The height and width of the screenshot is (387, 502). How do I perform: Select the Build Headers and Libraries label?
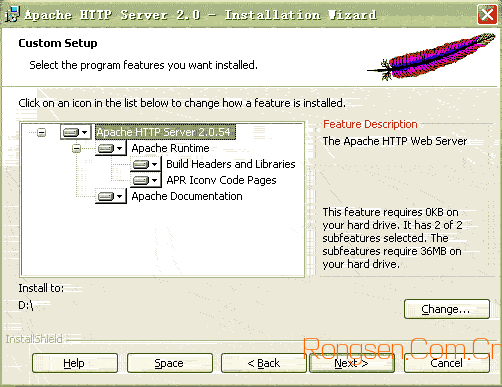point(231,164)
